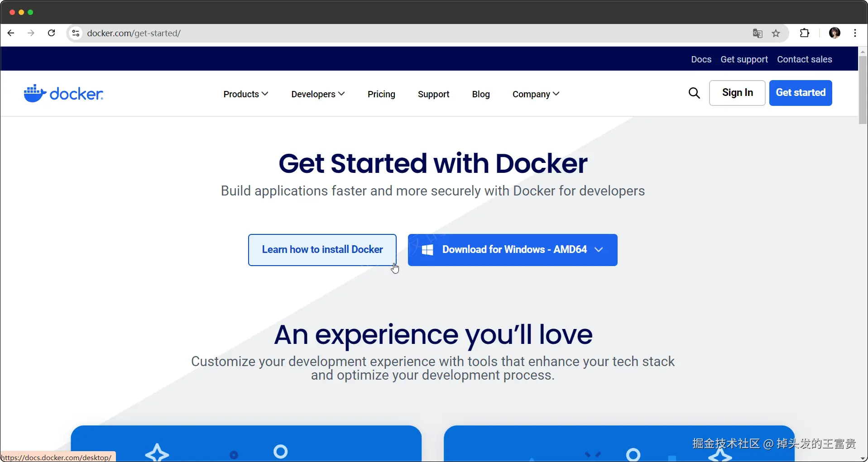Click the scrollbar up arrow
Image resolution: width=868 pixels, height=462 pixels.
(863, 52)
